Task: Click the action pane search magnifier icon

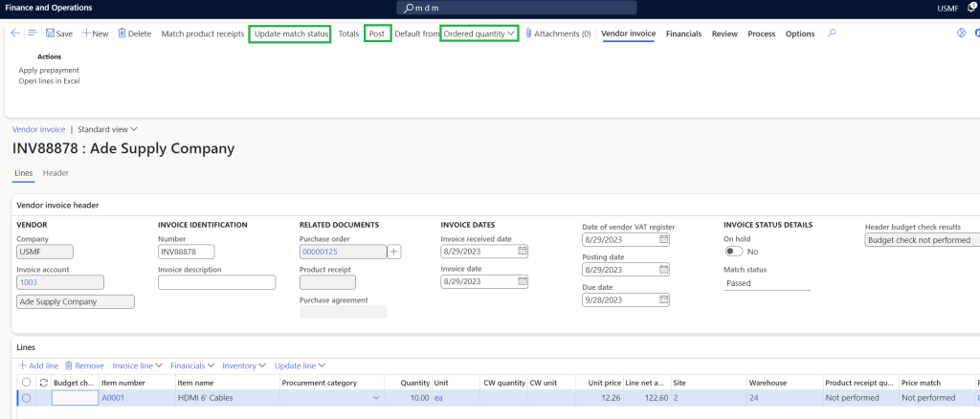Action: pos(832,33)
